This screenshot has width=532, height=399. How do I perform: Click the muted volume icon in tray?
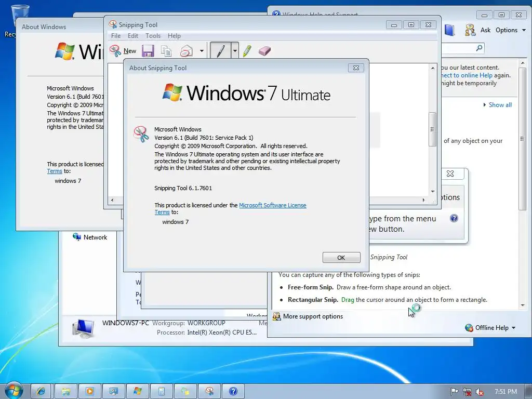480,392
